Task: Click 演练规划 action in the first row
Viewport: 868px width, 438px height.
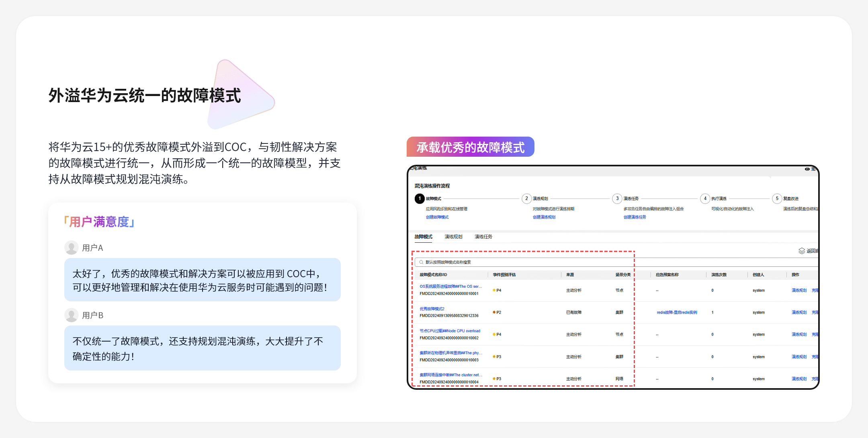Action: (x=799, y=290)
